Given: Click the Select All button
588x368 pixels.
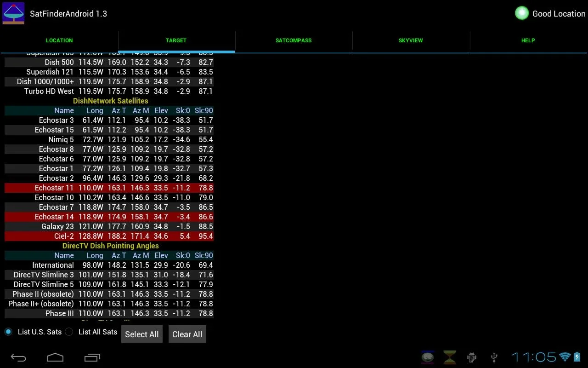Looking at the screenshot, I should click(x=142, y=334).
